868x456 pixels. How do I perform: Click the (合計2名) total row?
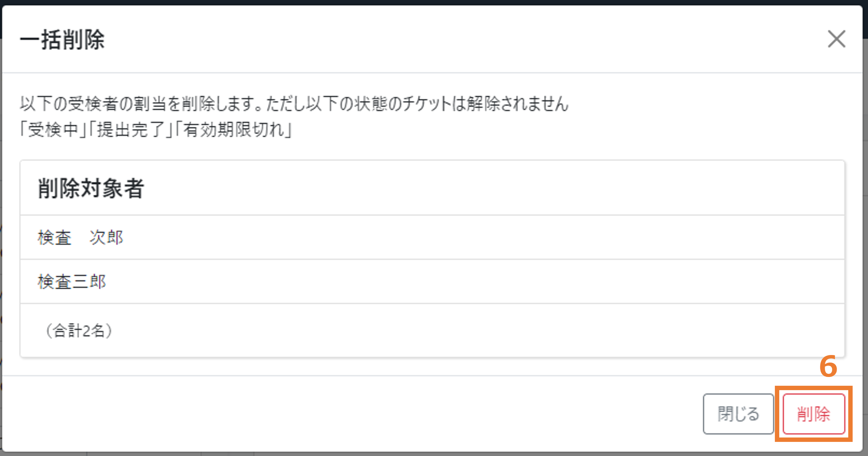432,330
